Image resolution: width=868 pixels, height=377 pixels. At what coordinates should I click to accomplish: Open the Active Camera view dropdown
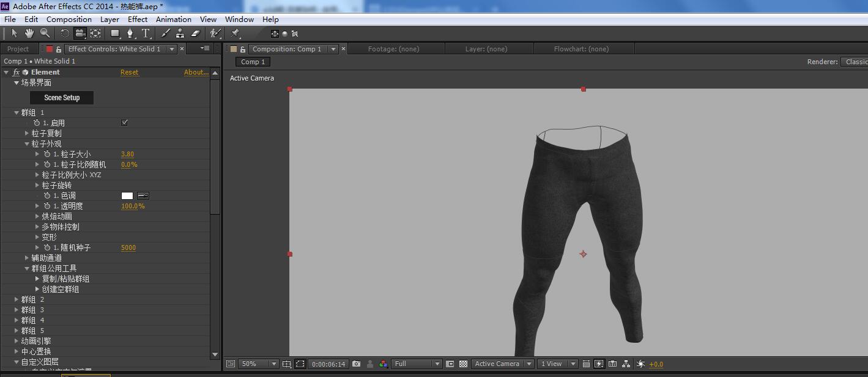tap(500, 364)
